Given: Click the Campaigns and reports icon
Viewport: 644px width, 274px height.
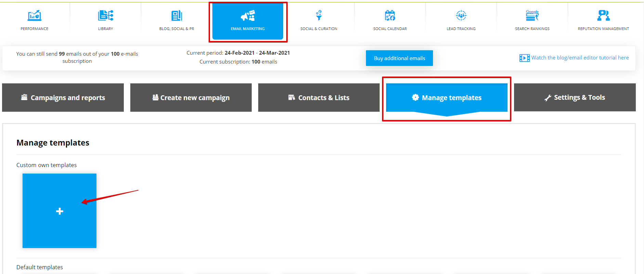Looking at the screenshot, I should coord(24,97).
